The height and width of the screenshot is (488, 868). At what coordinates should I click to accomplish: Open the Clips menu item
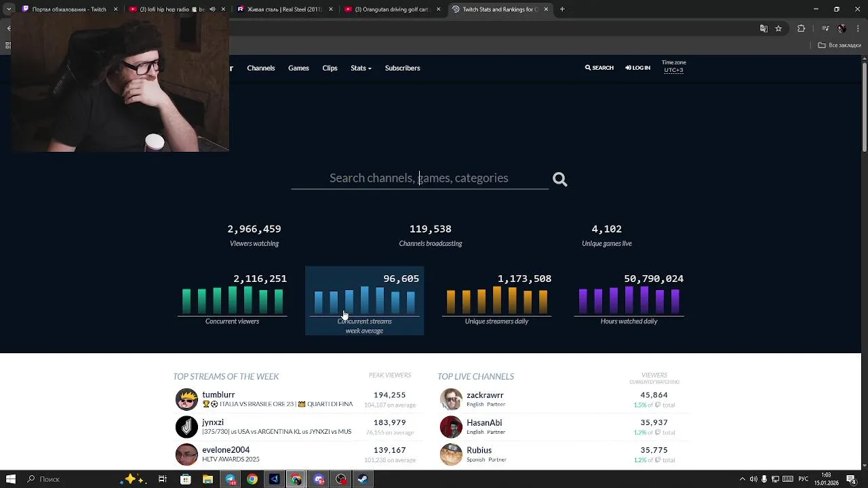(x=330, y=68)
